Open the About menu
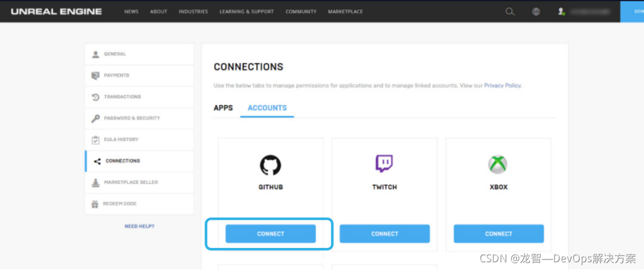The height and width of the screenshot is (270, 644). [159, 12]
